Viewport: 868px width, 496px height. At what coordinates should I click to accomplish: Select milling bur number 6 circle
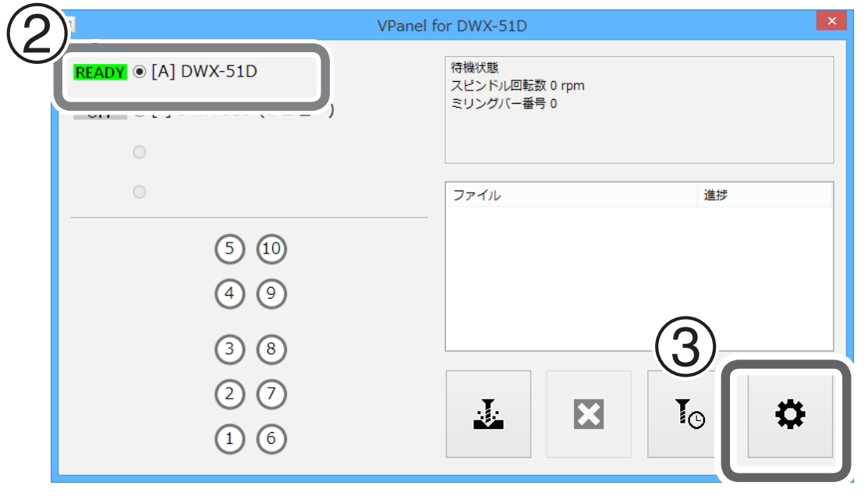pos(271,438)
